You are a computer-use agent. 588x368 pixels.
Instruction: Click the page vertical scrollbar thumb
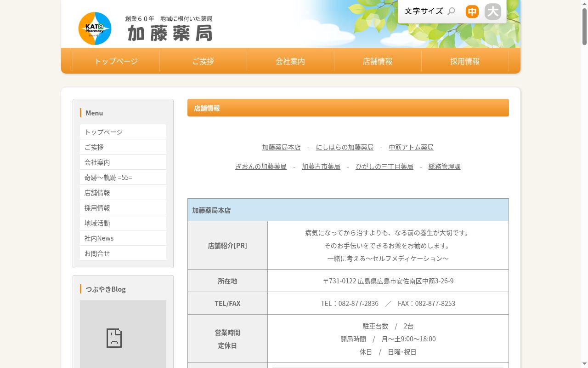click(x=584, y=27)
